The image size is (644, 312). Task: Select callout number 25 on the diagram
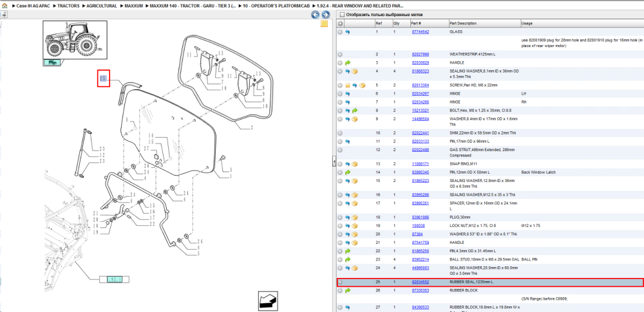(104, 78)
